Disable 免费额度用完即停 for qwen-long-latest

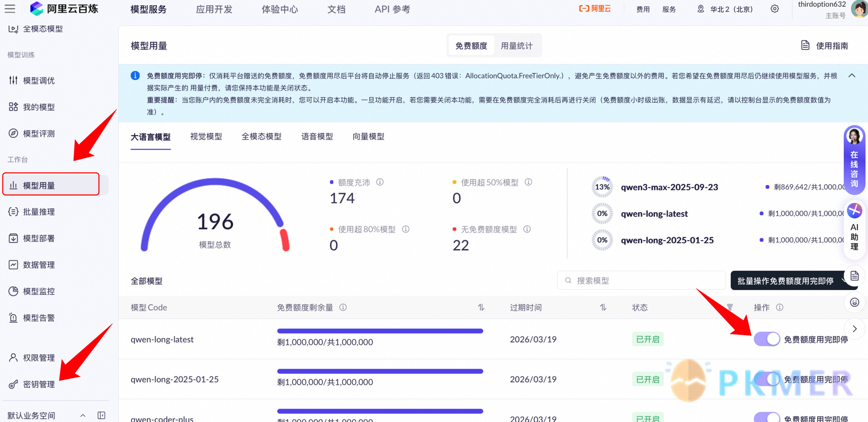pos(767,339)
